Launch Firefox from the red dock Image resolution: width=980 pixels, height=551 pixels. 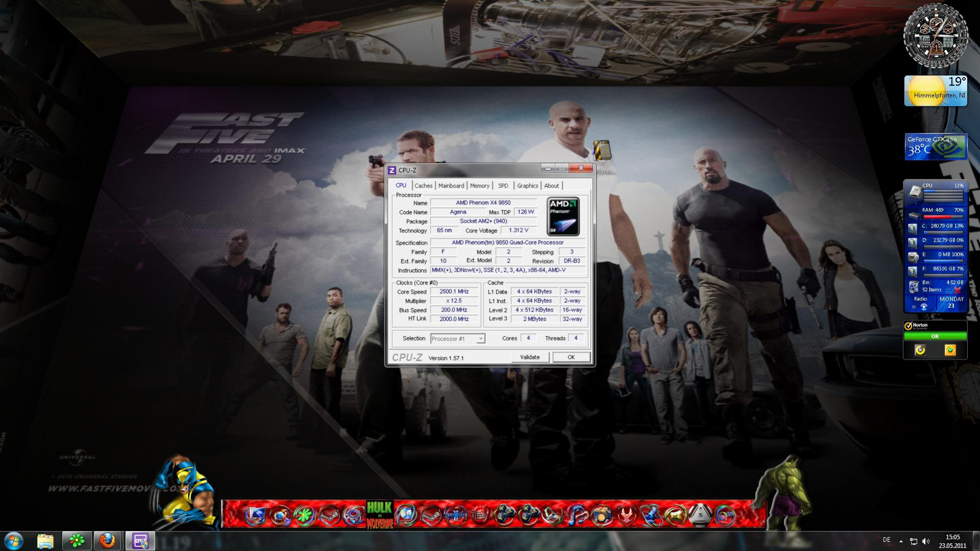(x=280, y=515)
